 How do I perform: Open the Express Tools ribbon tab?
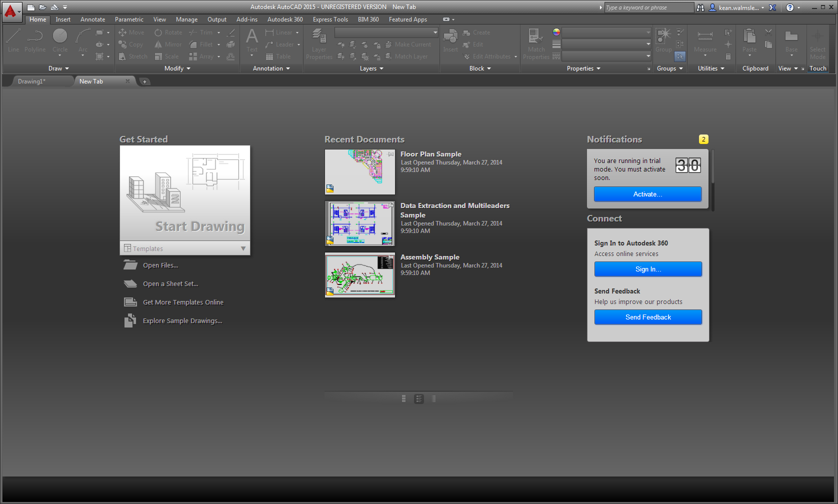(x=330, y=19)
